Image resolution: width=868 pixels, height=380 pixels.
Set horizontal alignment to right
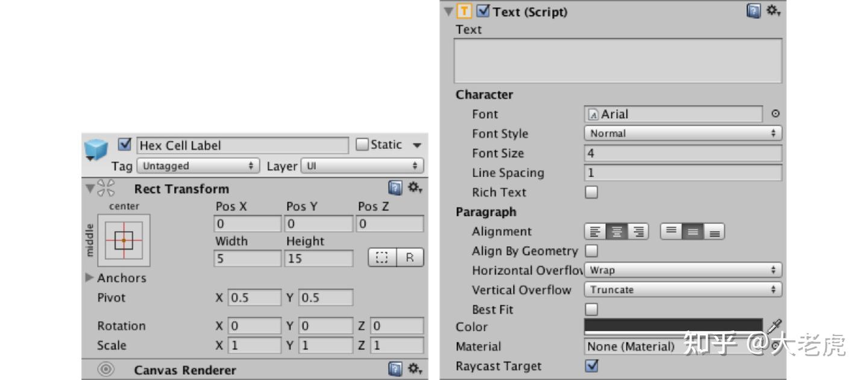click(638, 232)
